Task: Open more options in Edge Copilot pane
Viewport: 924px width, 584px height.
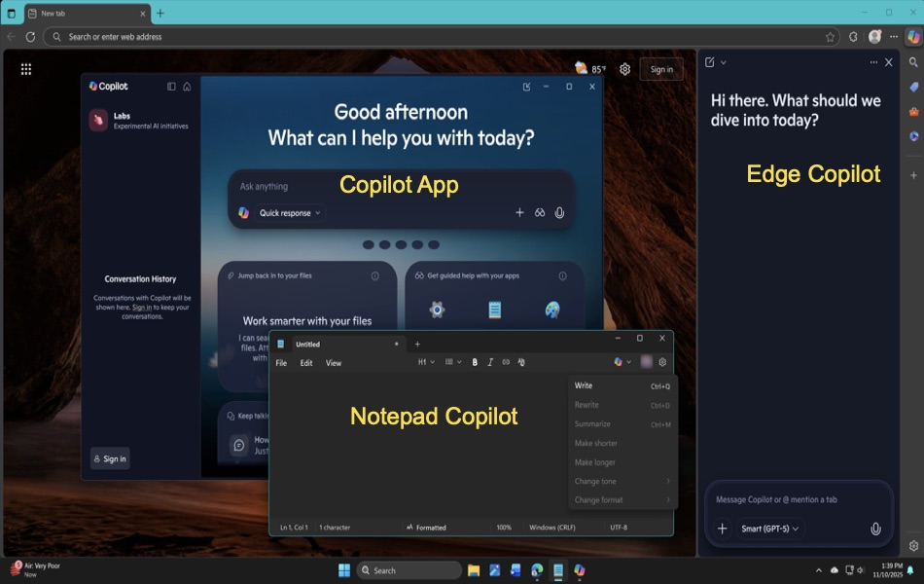Action: pos(873,62)
